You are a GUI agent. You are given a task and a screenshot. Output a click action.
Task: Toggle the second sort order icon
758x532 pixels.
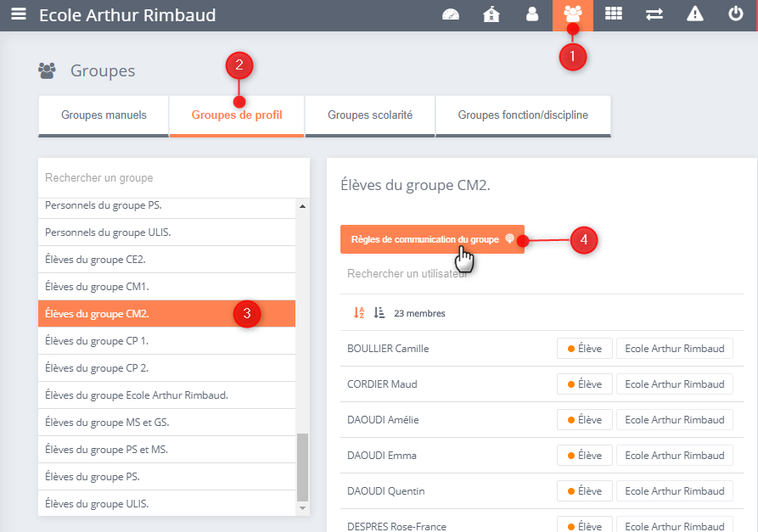click(379, 313)
